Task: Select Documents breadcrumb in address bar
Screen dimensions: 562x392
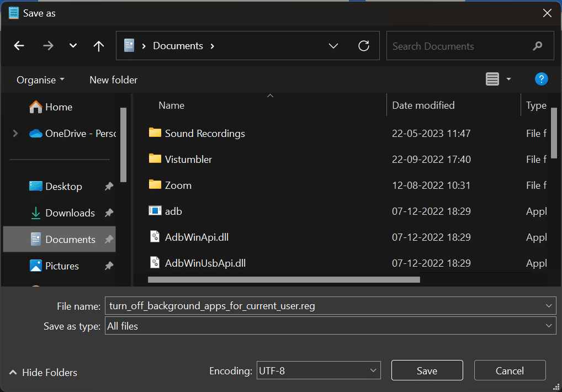Action: click(x=178, y=46)
